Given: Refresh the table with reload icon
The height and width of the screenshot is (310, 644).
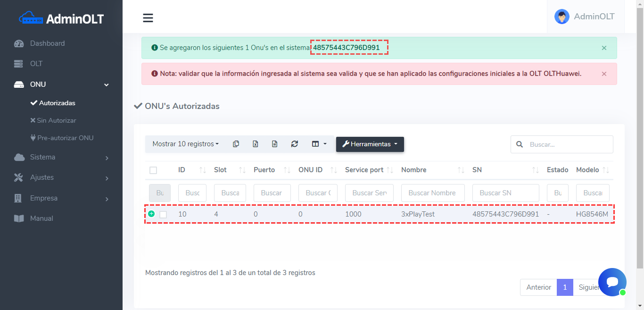Looking at the screenshot, I should tap(295, 144).
